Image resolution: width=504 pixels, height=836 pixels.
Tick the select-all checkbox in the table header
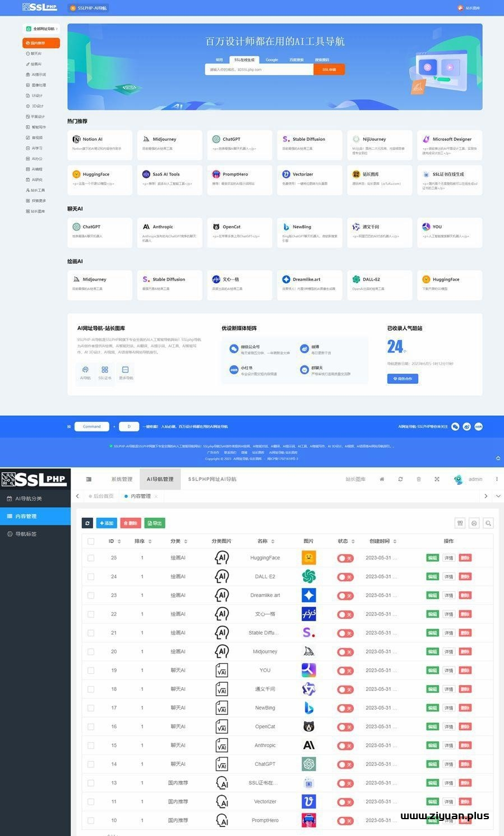pyautogui.click(x=91, y=541)
